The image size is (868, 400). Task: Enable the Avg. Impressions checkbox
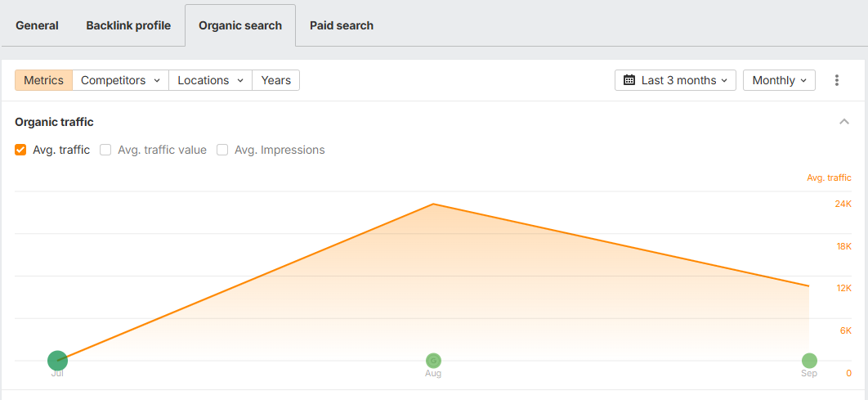(222, 150)
